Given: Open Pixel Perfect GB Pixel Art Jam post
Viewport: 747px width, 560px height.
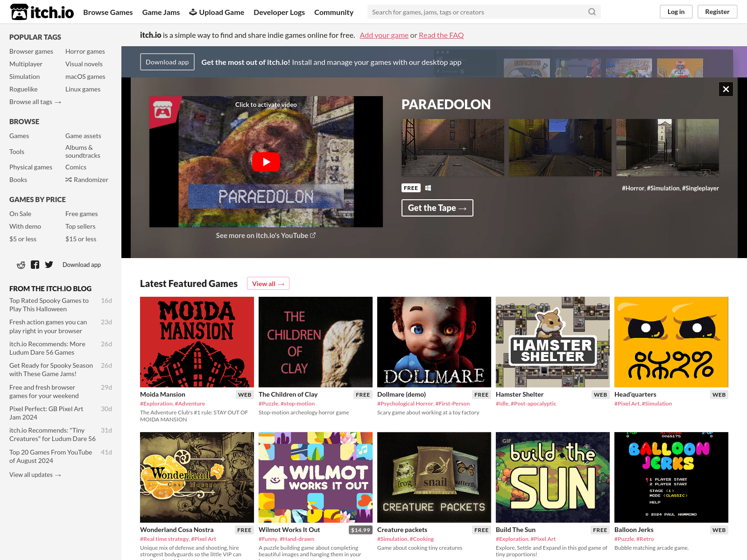Looking at the screenshot, I should (x=46, y=413).
